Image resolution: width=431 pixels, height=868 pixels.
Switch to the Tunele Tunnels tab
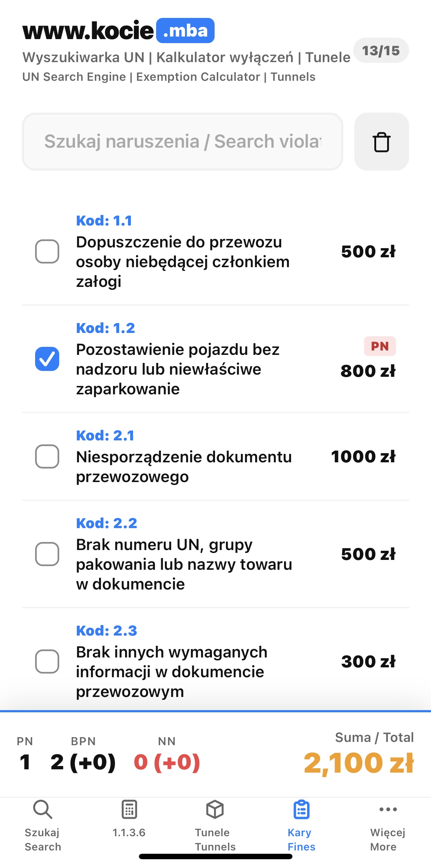tap(215, 839)
